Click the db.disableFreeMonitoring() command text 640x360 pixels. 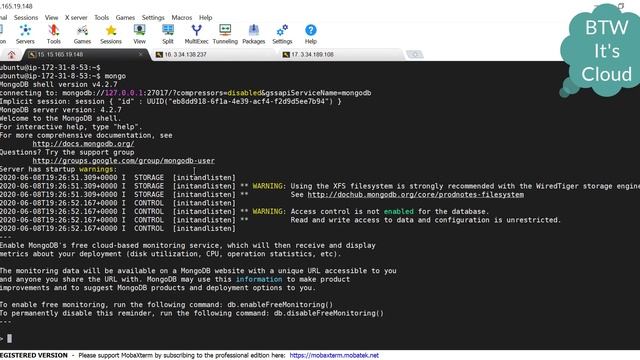[329, 313]
